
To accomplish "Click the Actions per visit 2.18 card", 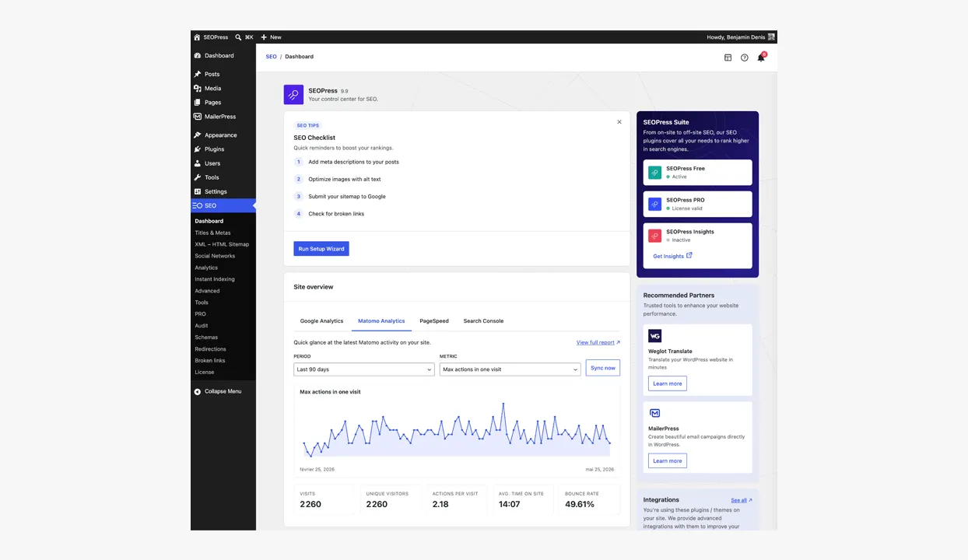I will tap(457, 500).
